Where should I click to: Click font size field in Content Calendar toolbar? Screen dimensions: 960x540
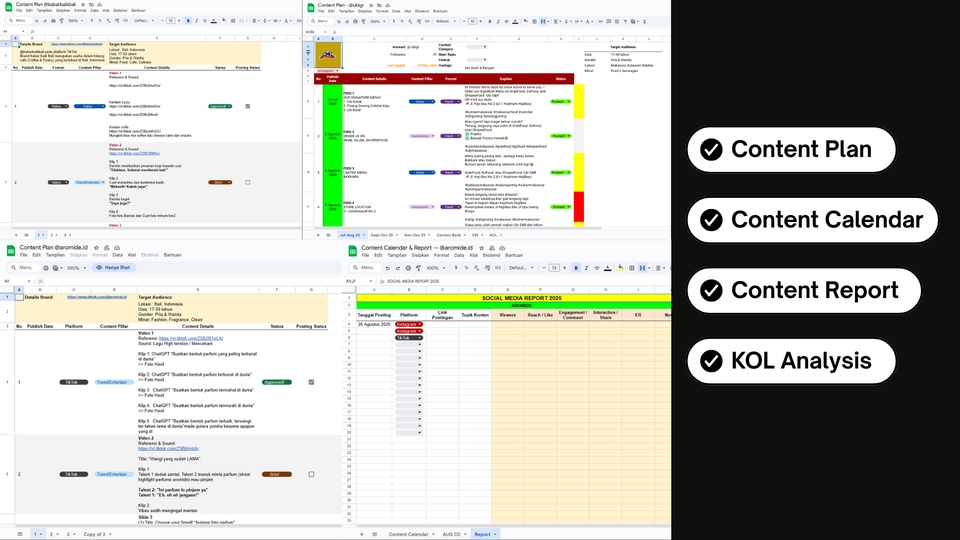(x=554, y=268)
